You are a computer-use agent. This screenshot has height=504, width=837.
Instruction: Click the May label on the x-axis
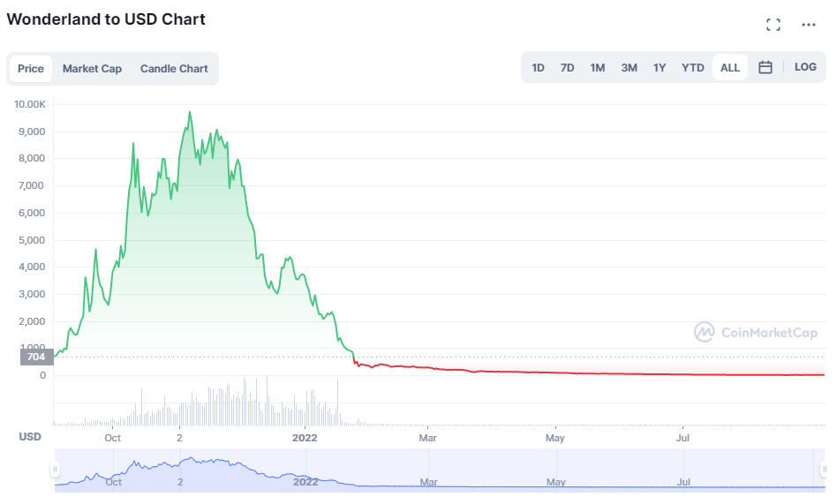(x=554, y=438)
